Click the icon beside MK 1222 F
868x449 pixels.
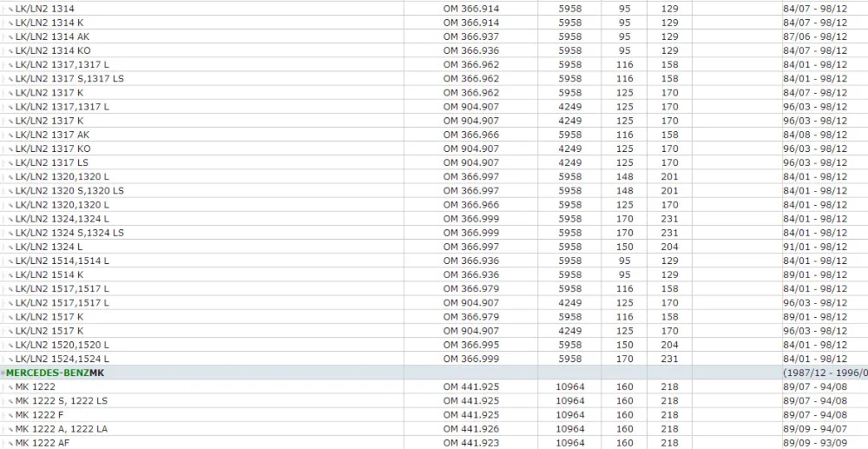[x=10, y=415]
